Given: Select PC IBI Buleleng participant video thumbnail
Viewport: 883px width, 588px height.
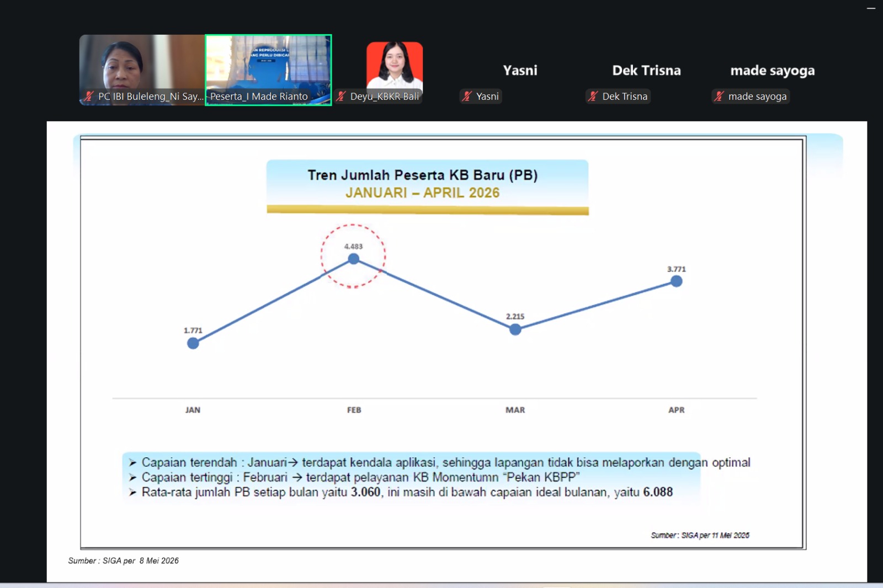Looking at the screenshot, I should pos(142,70).
